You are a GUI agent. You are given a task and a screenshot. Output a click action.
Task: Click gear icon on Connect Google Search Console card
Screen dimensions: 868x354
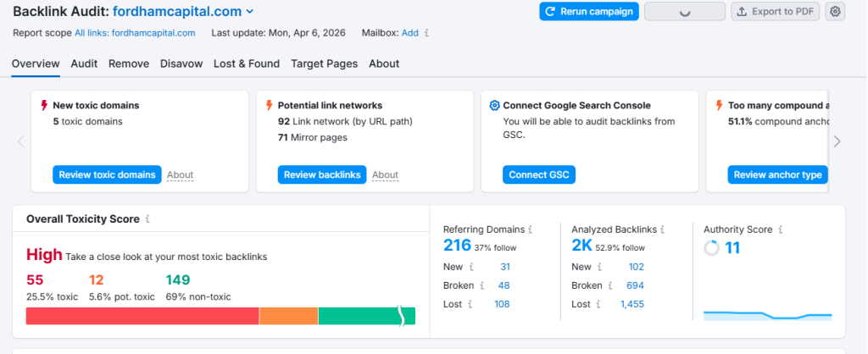tap(494, 105)
